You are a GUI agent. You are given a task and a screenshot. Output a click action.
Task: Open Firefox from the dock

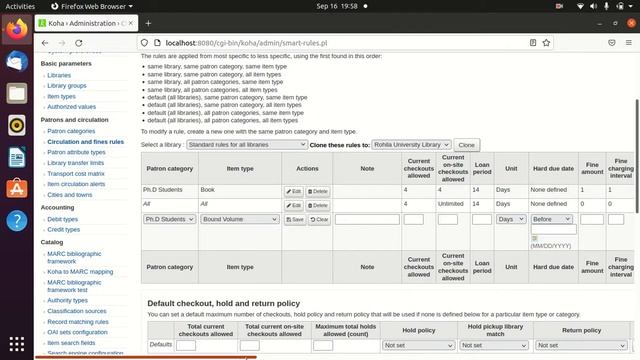point(17,29)
